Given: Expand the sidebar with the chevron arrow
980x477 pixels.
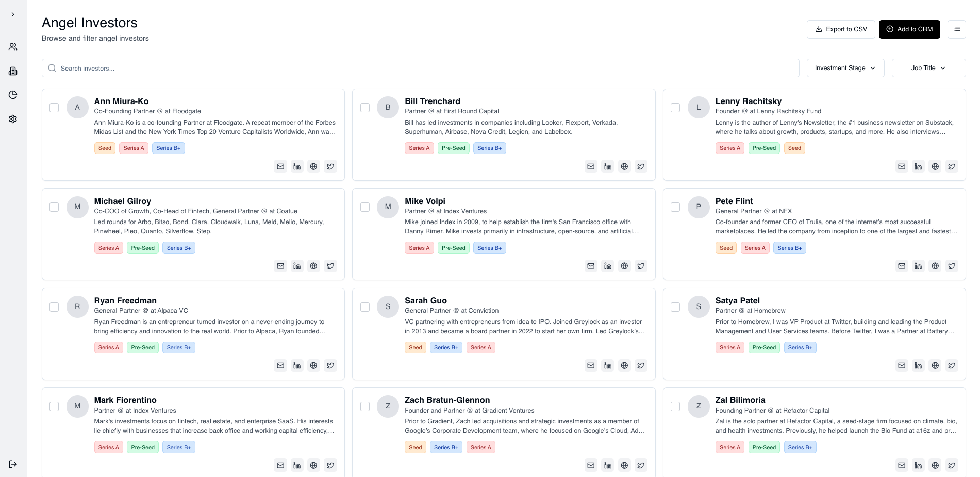Looking at the screenshot, I should [x=13, y=14].
